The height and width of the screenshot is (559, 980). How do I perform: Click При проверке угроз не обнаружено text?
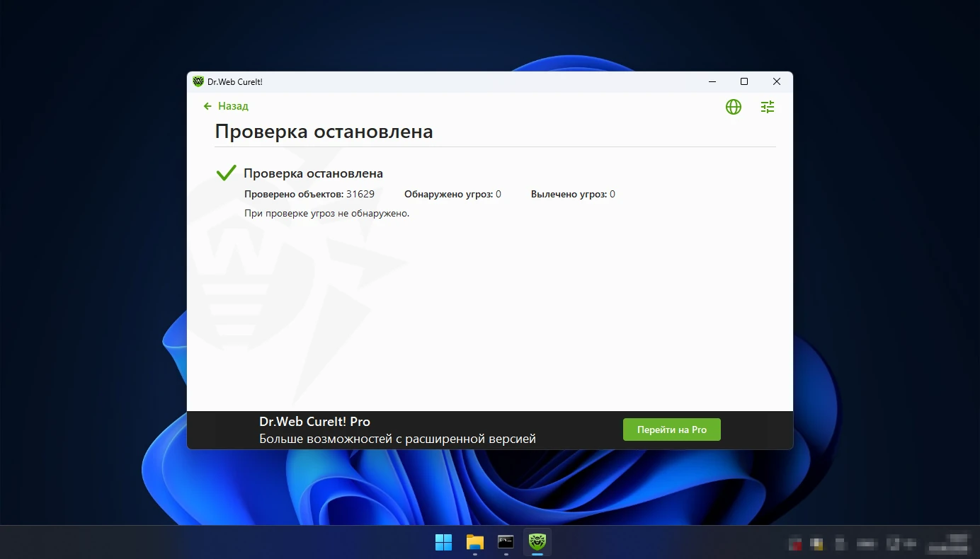click(x=327, y=213)
